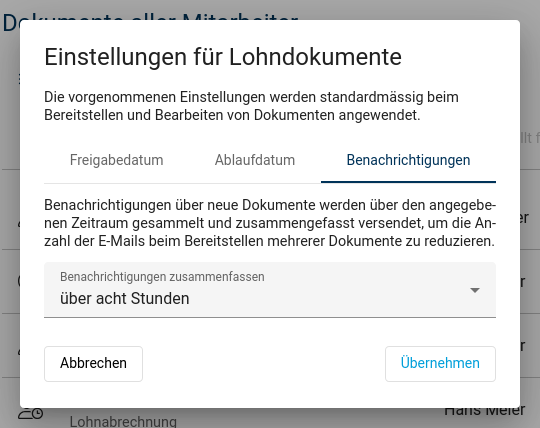Click the bottom border of the notifications dropdown
Viewport: 540px width, 428px height.
pyautogui.click(x=270, y=317)
